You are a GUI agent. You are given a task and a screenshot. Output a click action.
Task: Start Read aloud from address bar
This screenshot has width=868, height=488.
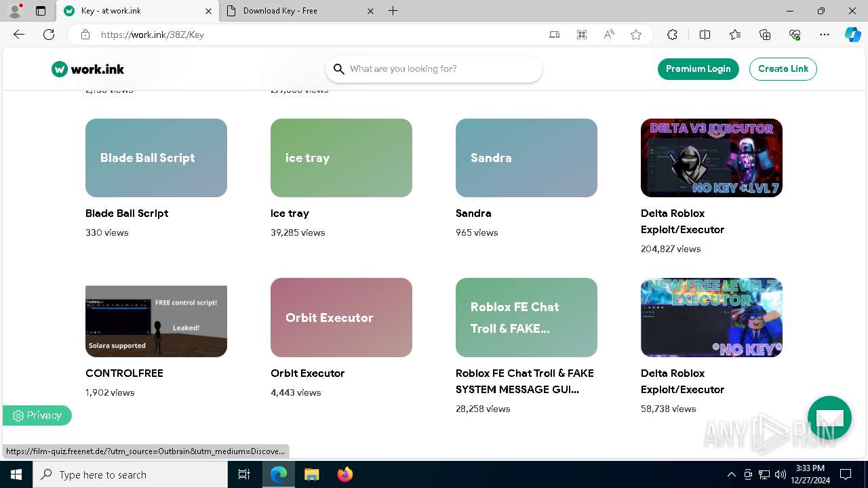pyautogui.click(x=609, y=35)
